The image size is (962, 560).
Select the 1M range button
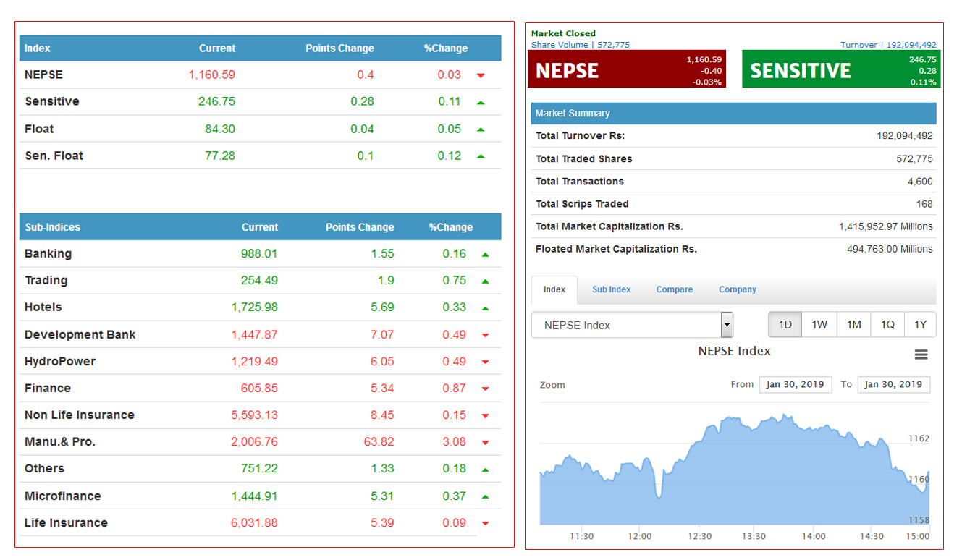(x=854, y=325)
